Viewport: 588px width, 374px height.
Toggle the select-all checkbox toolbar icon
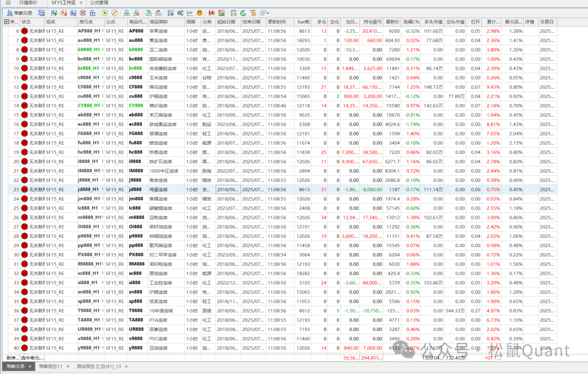pyautogui.click(x=41, y=13)
